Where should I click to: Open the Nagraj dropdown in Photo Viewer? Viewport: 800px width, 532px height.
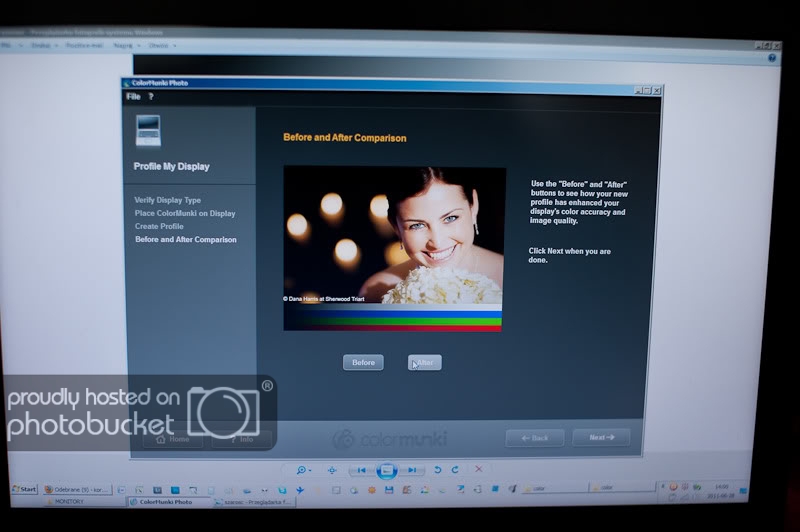point(127,45)
